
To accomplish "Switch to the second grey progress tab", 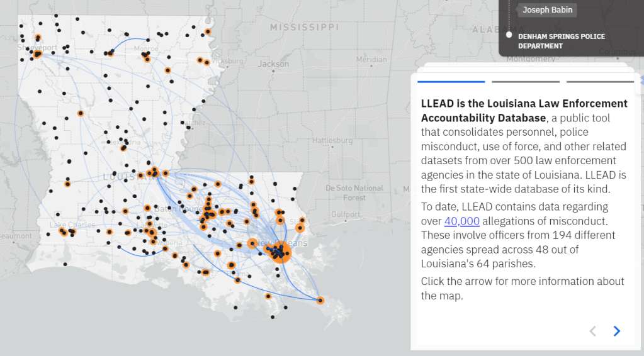I will coord(525,81).
